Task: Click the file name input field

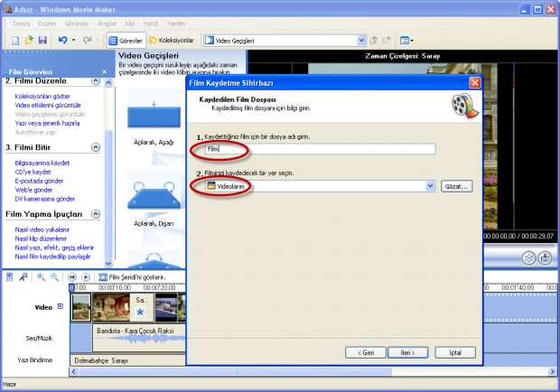Action: click(320, 149)
